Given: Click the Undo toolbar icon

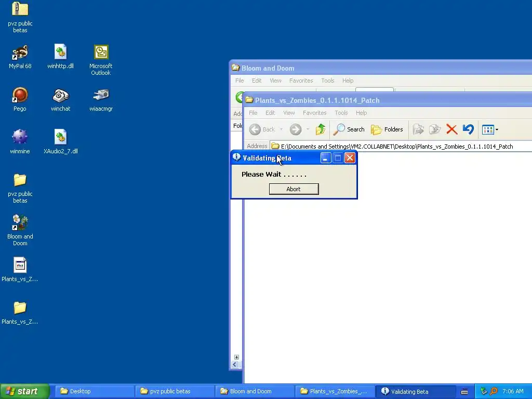Looking at the screenshot, I should (468, 129).
